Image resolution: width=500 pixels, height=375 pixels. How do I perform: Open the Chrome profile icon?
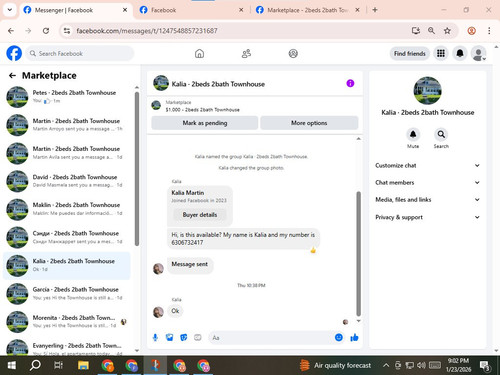(x=471, y=31)
